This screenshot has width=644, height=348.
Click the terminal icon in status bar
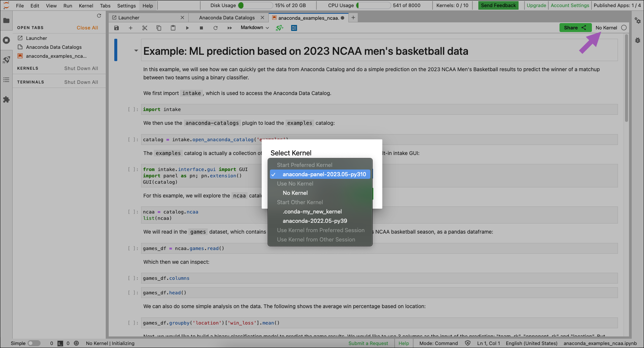click(x=60, y=344)
